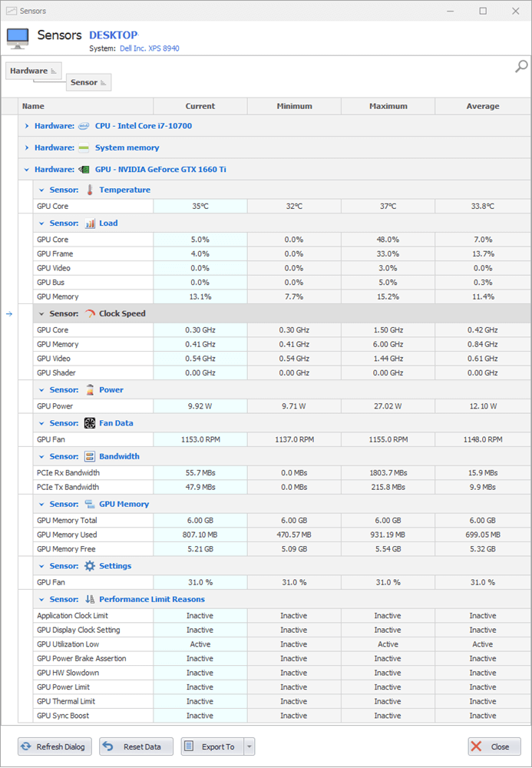Click the Sensor grouping column box
532x768 pixels.
tap(88, 82)
